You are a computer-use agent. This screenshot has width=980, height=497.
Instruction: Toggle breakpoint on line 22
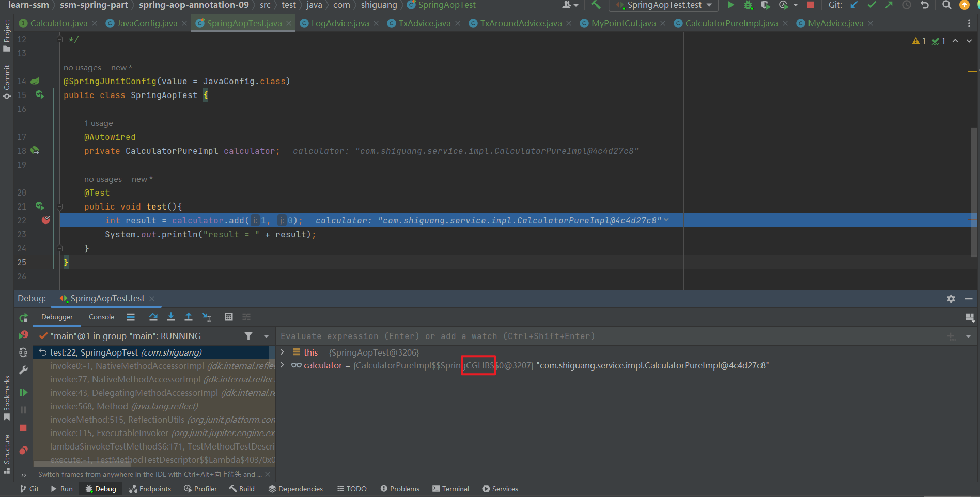point(46,220)
